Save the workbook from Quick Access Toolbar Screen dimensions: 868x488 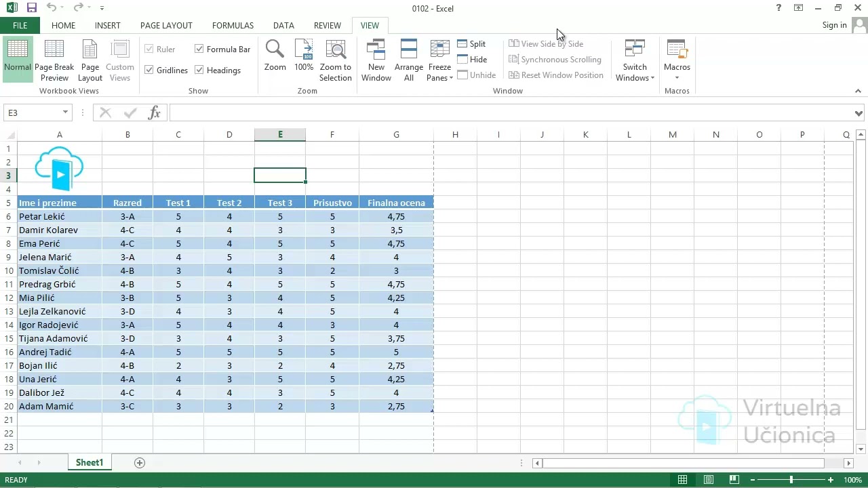pyautogui.click(x=31, y=8)
